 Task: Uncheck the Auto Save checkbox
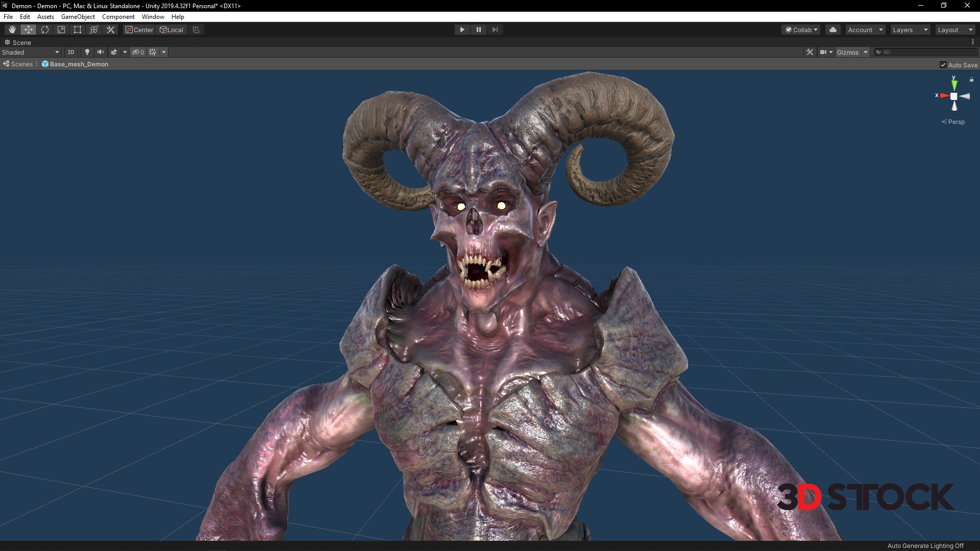tap(943, 65)
